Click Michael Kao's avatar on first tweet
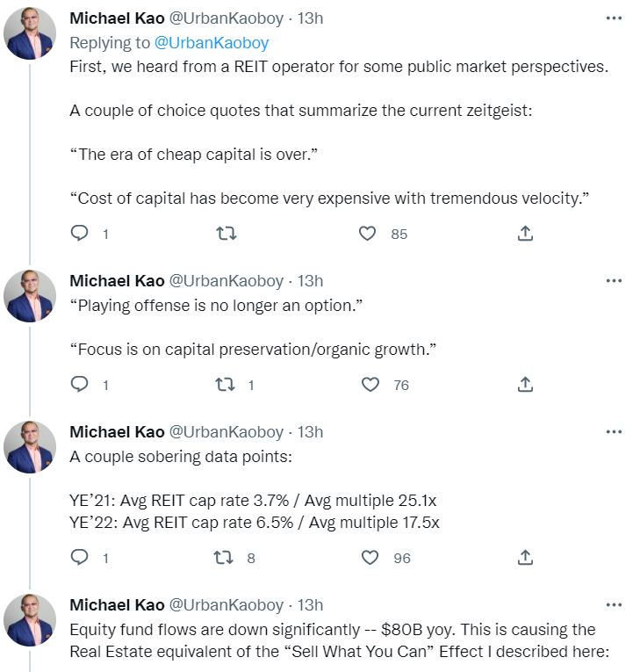Image resolution: width=640 pixels, height=672 pixels. [31, 35]
